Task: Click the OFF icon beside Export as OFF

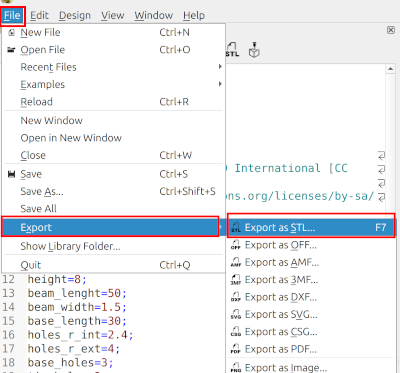Action: 236,245
